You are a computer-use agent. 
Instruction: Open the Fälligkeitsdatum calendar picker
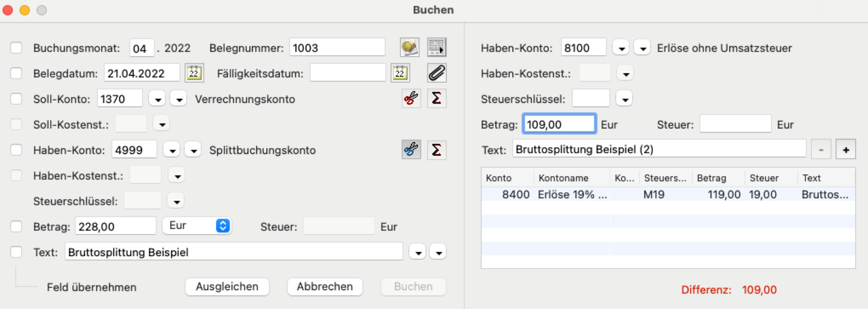coord(400,73)
